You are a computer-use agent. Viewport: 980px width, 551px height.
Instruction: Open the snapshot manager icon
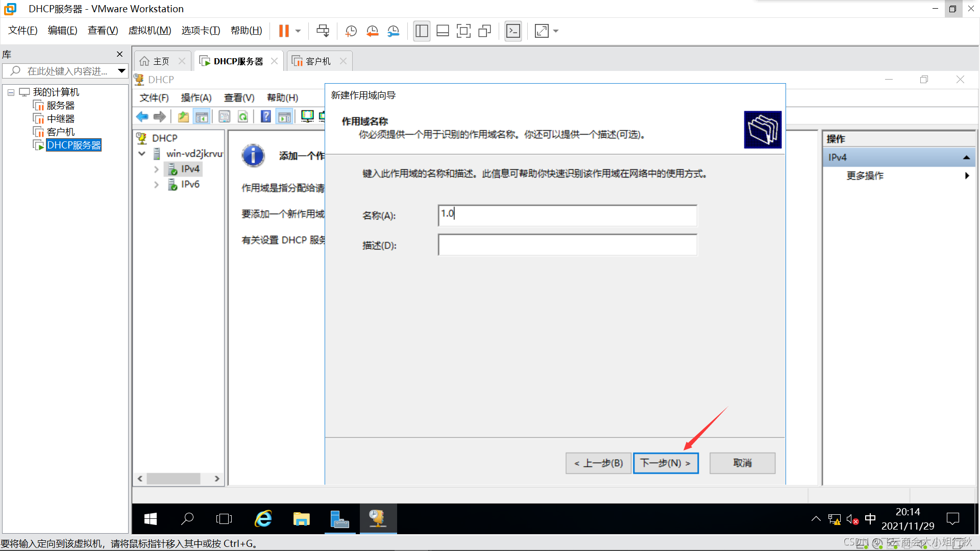tap(393, 31)
